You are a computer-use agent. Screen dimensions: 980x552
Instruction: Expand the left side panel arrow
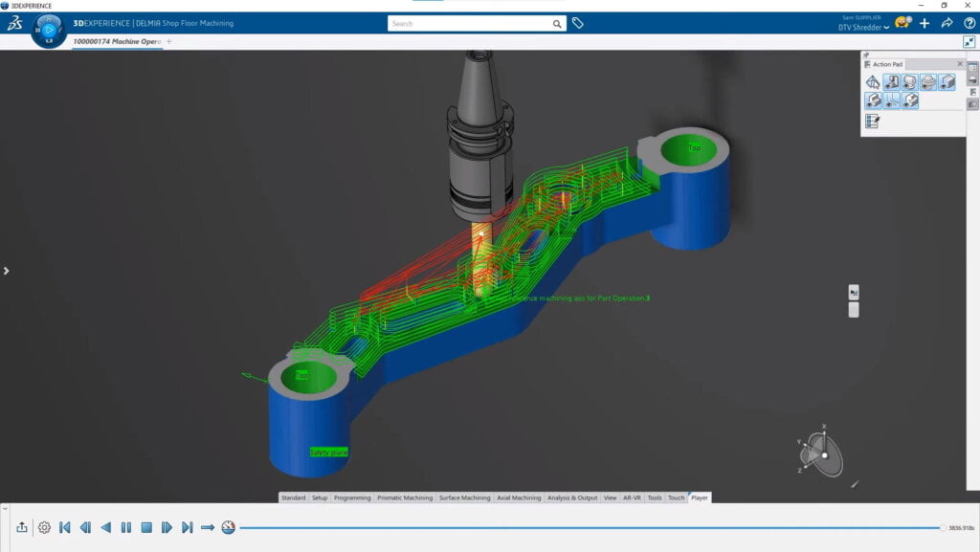pyautogui.click(x=6, y=271)
